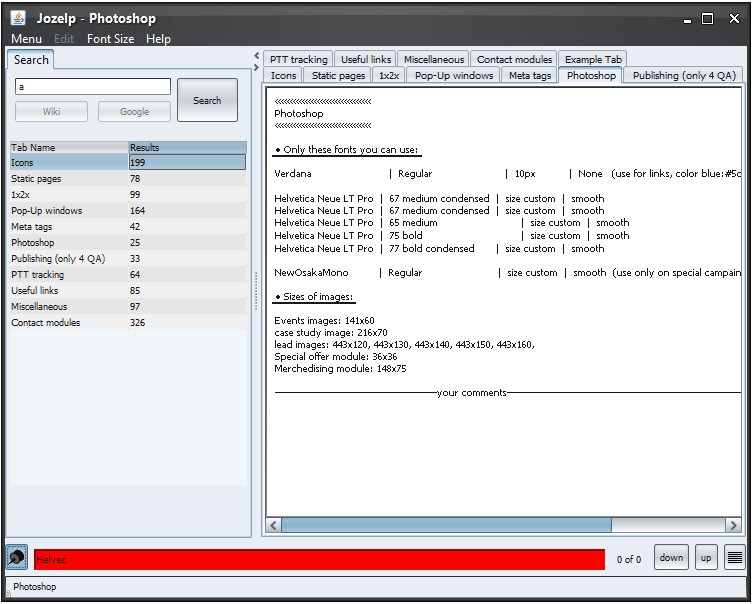
Task: Click the down button
Action: click(671, 558)
